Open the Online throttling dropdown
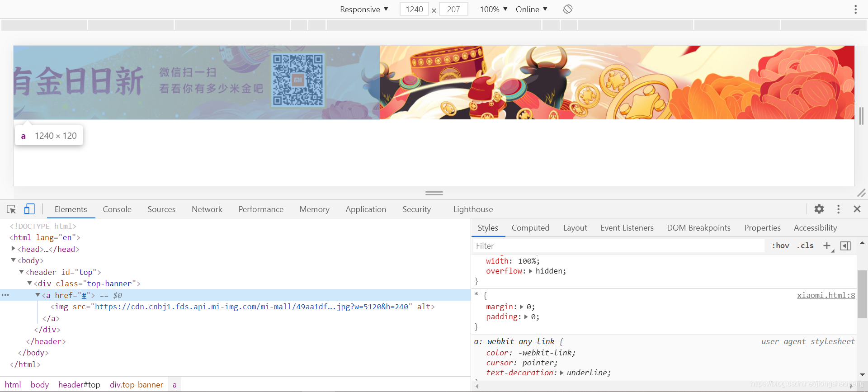This screenshot has height=392, width=868. pyautogui.click(x=532, y=9)
